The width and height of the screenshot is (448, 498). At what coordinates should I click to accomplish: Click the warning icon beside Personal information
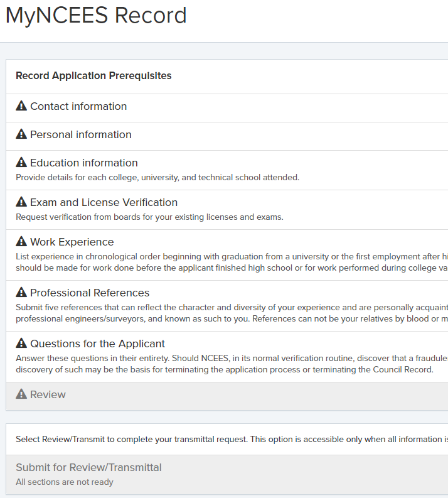click(21, 134)
